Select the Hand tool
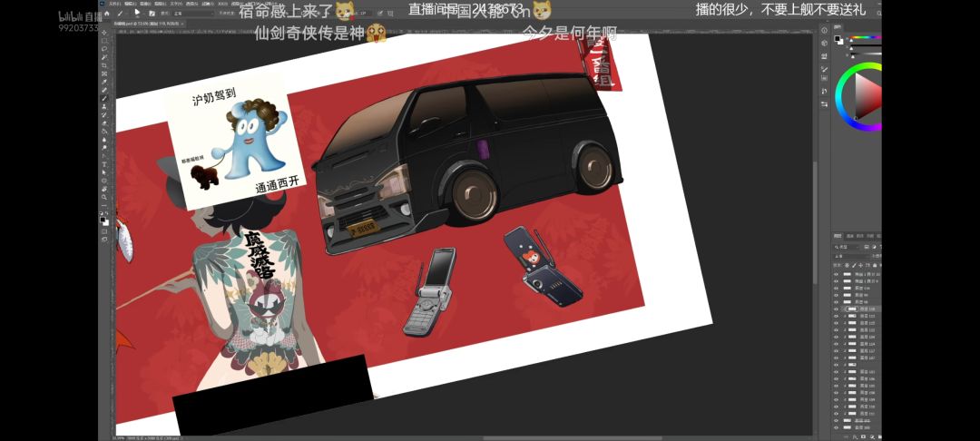 click(103, 188)
